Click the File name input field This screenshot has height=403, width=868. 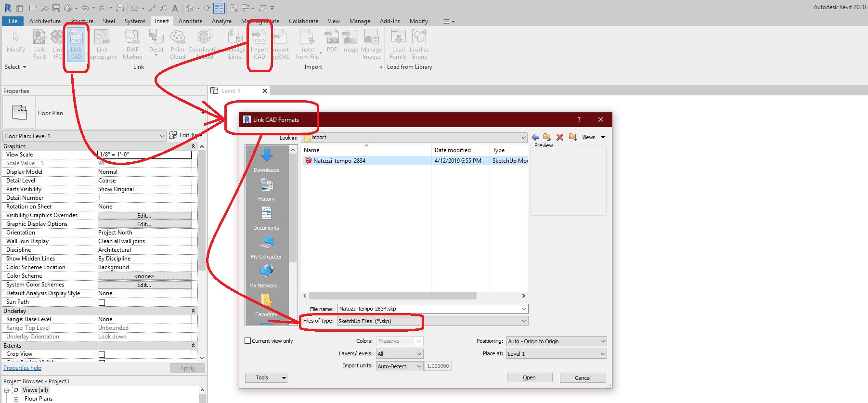pos(428,309)
